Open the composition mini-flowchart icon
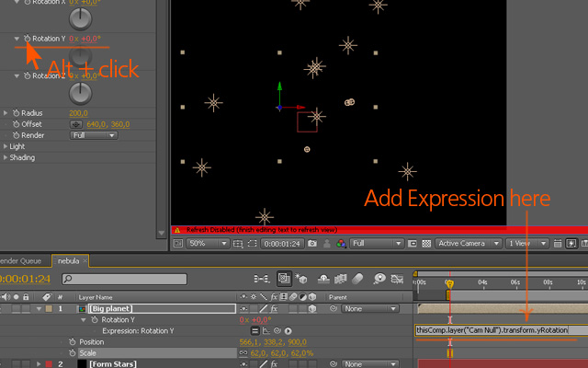Image resolution: width=588 pixels, height=368 pixels. 261,279
